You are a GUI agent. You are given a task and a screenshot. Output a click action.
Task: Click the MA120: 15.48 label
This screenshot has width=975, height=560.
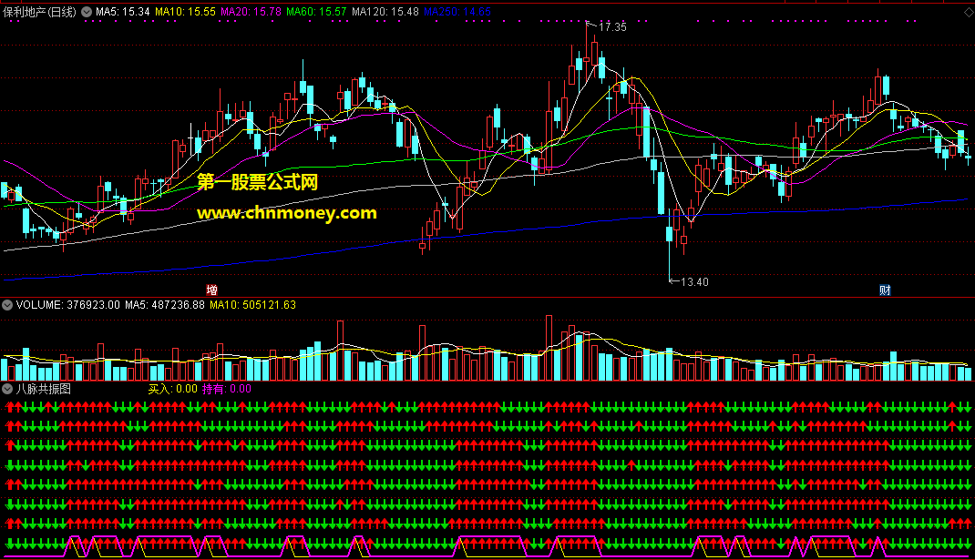click(x=385, y=12)
